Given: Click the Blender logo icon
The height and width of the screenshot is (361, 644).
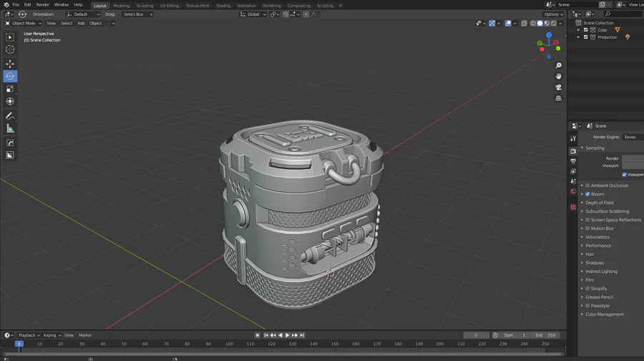Looking at the screenshot, I should pos(6,5).
